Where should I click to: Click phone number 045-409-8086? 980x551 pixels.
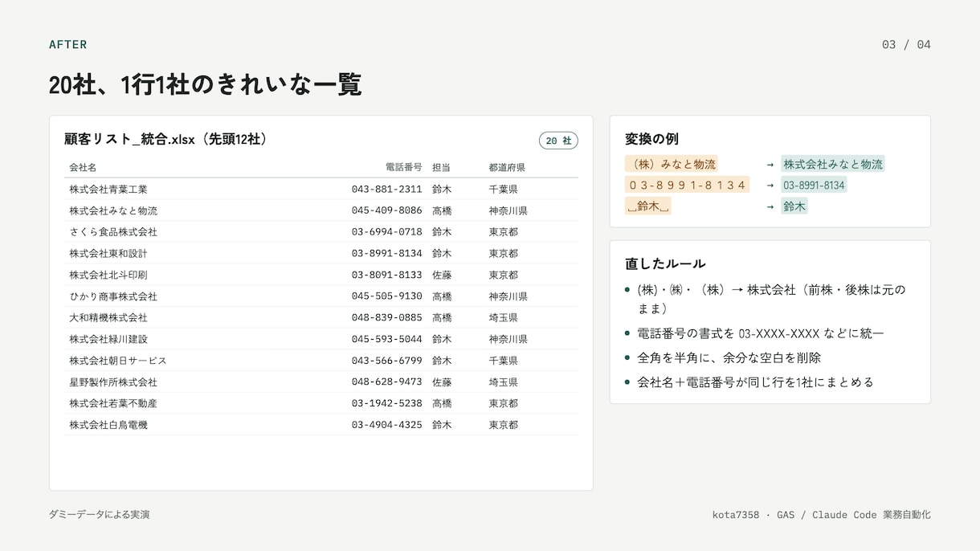pyautogui.click(x=386, y=210)
